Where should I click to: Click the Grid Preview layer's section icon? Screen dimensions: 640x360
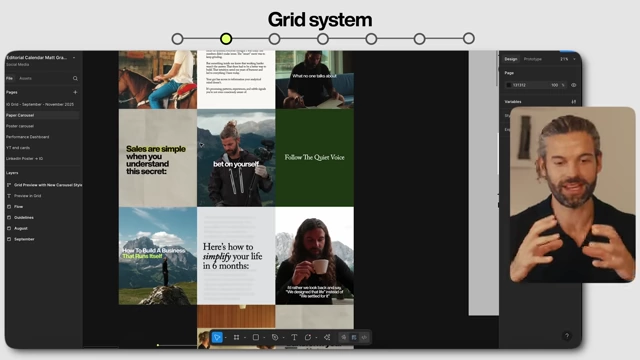(x=9, y=185)
